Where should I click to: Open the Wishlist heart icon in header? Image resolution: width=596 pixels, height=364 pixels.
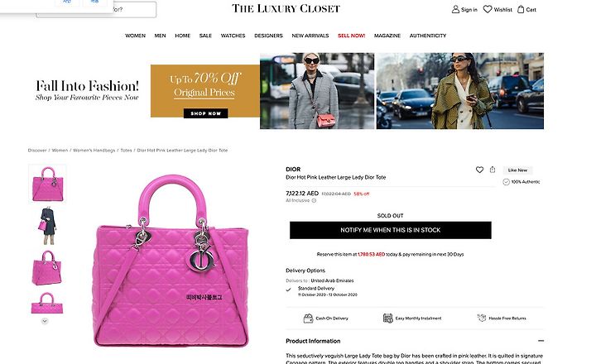pos(488,9)
